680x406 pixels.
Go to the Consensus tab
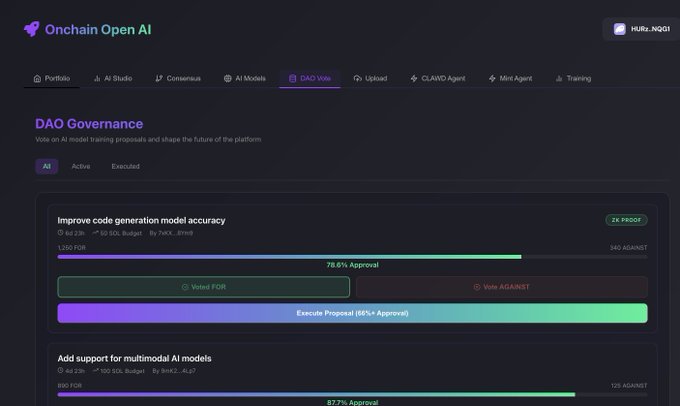coord(178,79)
